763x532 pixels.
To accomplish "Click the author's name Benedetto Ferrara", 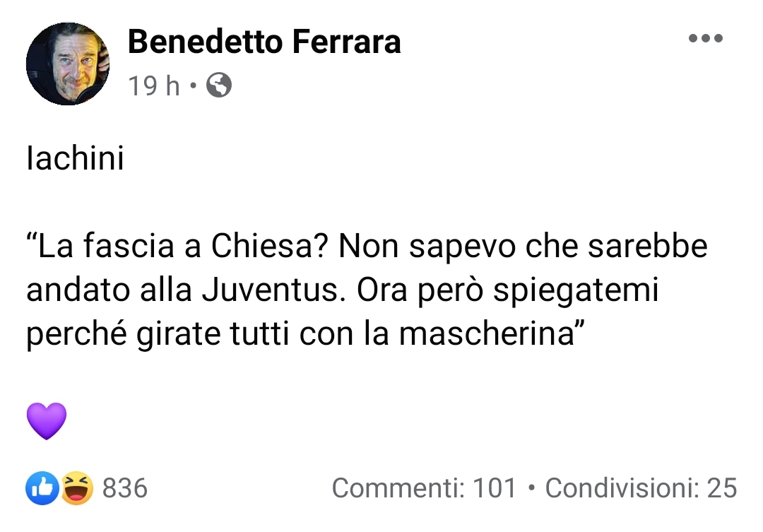I will point(263,41).
